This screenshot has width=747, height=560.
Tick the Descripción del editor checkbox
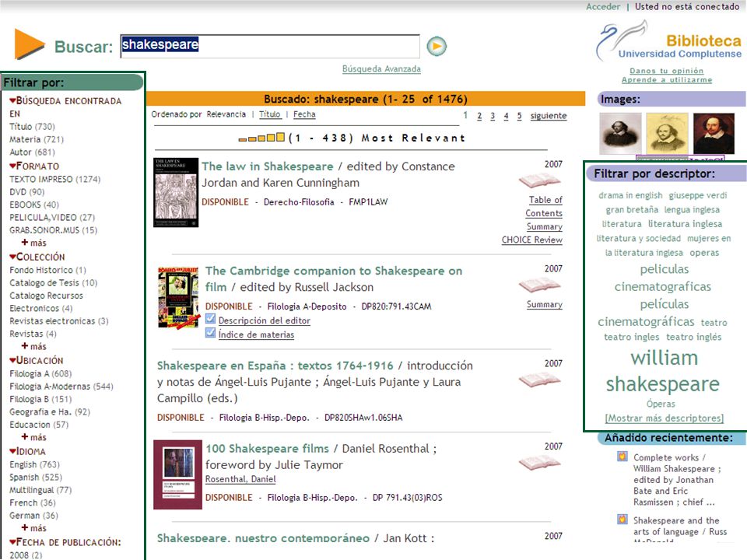[x=211, y=319]
